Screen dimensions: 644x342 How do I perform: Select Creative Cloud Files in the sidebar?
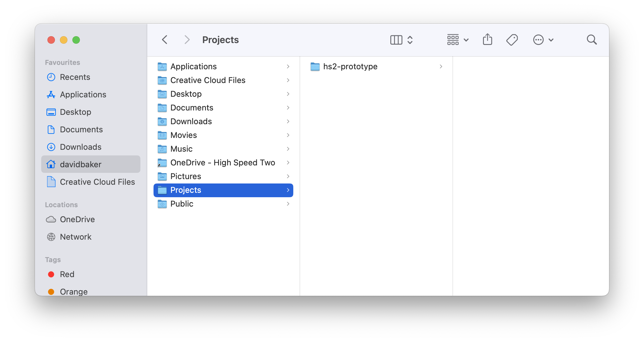(x=97, y=182)
